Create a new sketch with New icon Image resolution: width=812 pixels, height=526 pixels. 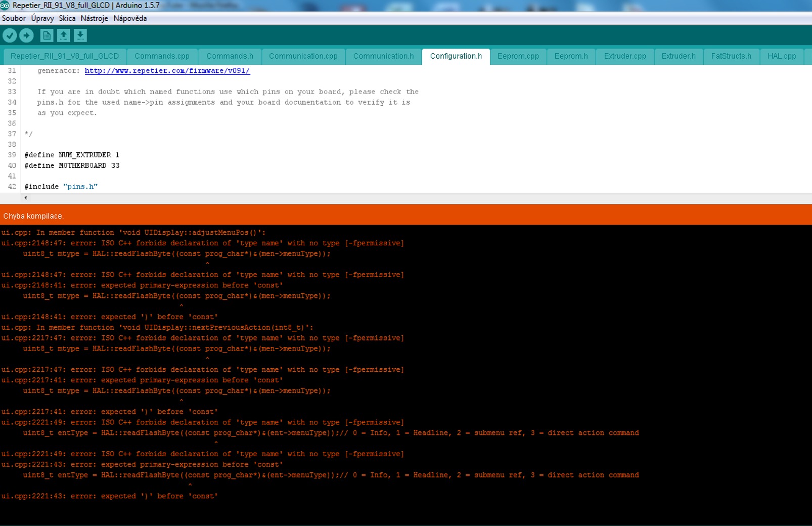pyautogui.click(x=47, y=35)
